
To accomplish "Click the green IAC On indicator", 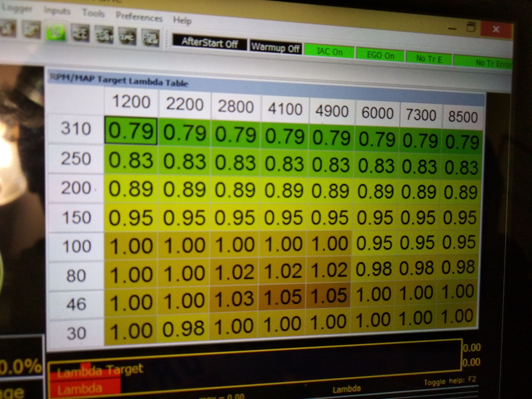I will (x=329, y=52).
